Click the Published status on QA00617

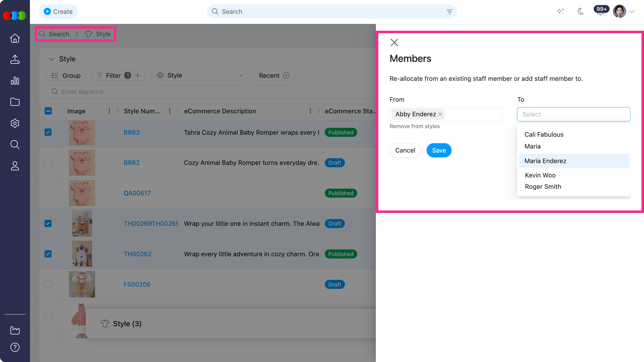click(341, 193)
